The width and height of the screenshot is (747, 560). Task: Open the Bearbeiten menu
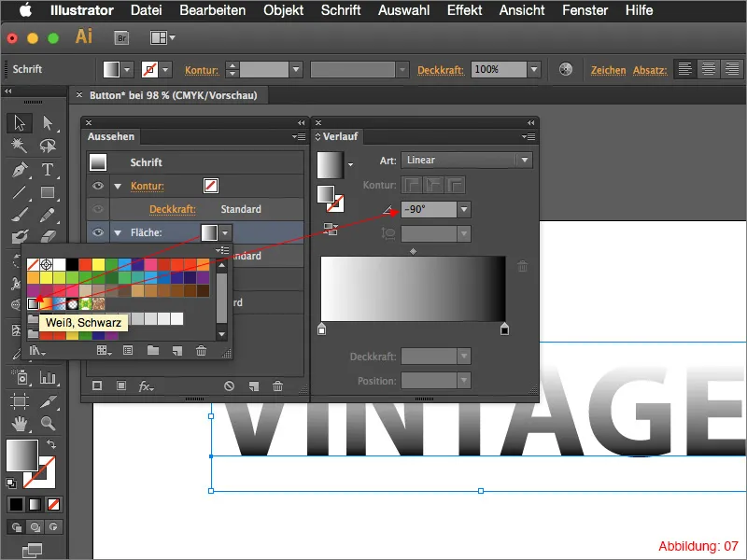point(213,10)
